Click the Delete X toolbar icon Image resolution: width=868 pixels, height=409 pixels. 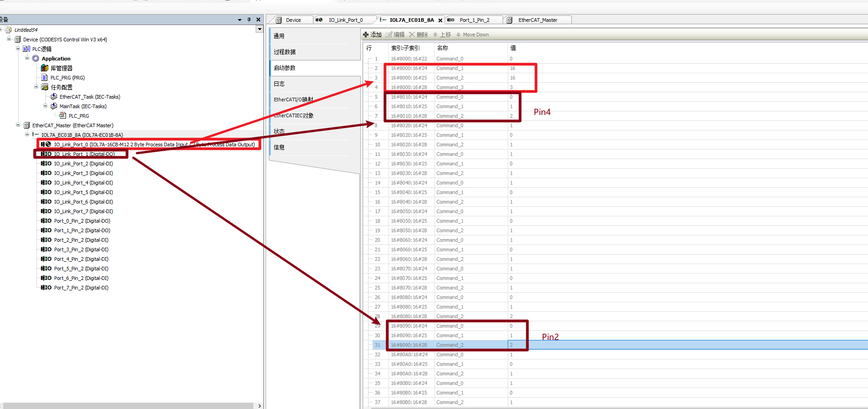(x=412, y=35)
